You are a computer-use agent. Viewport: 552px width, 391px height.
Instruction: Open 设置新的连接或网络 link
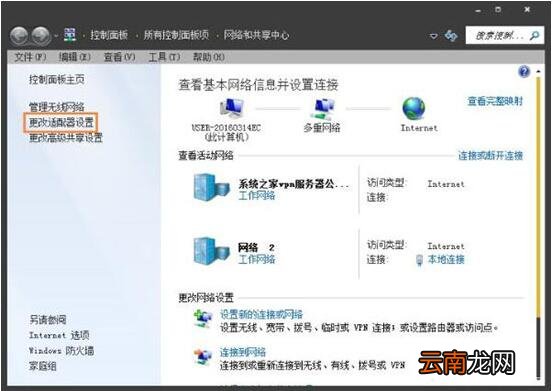[x=261, y=314]
